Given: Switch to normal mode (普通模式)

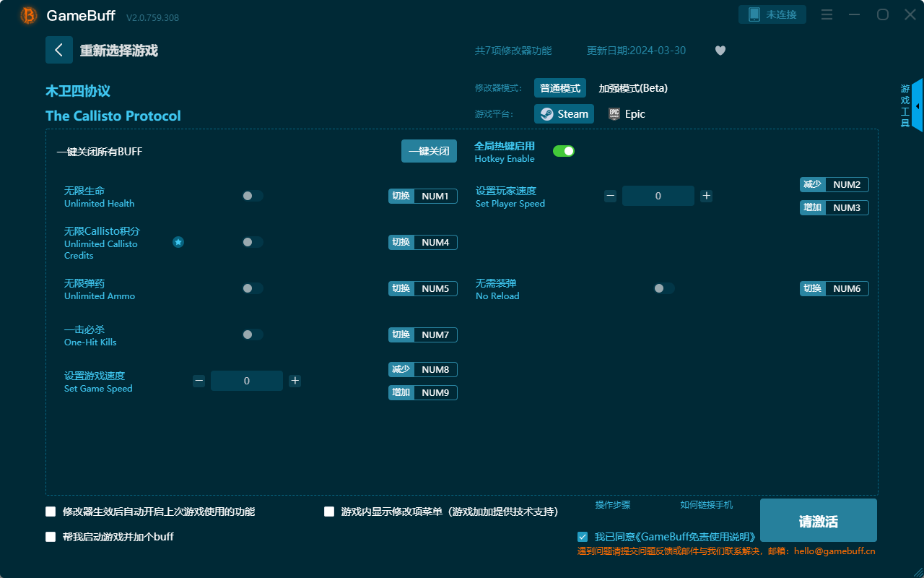Looking at the screenshot, I should coord(560,88).
